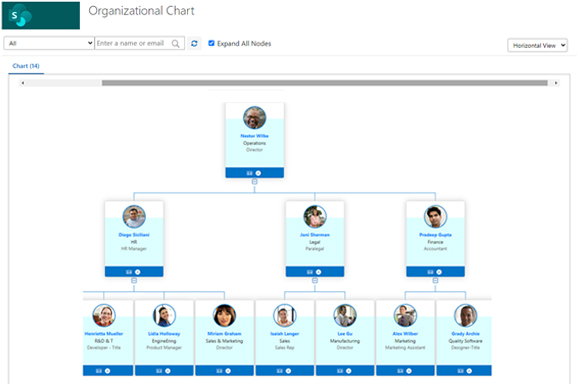Click the horizontal scrollbar thumb above the chart
The image size is (577, 384).
click(x=325, y=83)
